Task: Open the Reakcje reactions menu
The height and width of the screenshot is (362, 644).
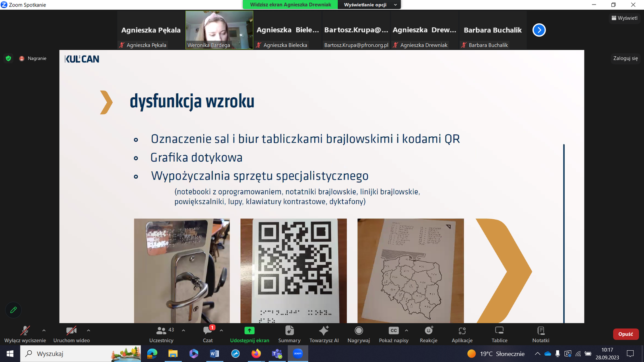Action: pyautogui.click(x=429, y=334)
